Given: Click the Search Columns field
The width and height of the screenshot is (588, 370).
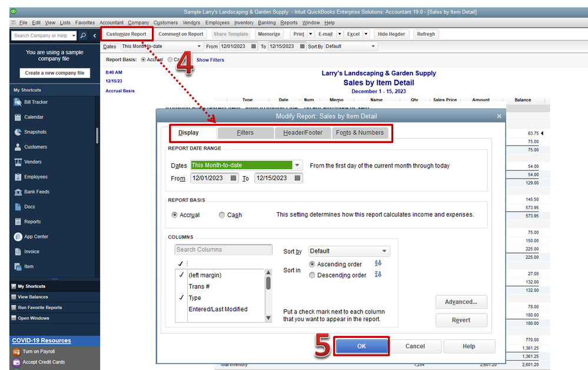Looking at the screenshot, I should tap(224, 250).
